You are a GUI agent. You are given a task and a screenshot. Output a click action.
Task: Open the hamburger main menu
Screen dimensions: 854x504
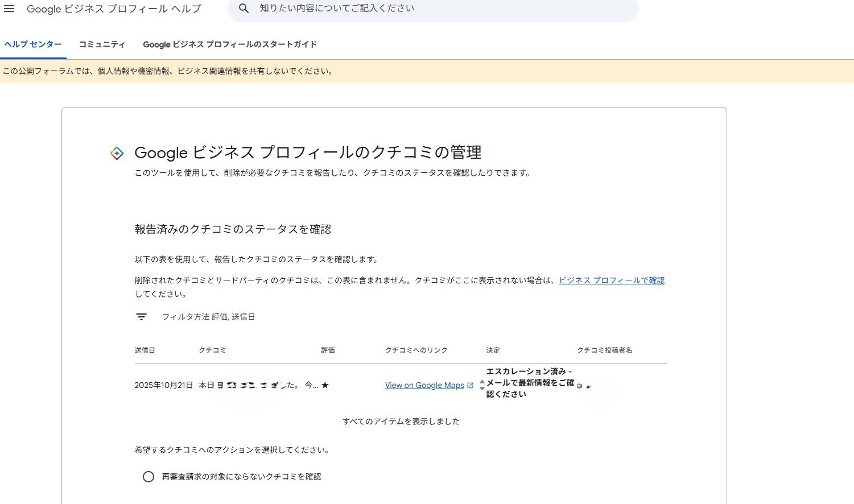tap(9, 9)
